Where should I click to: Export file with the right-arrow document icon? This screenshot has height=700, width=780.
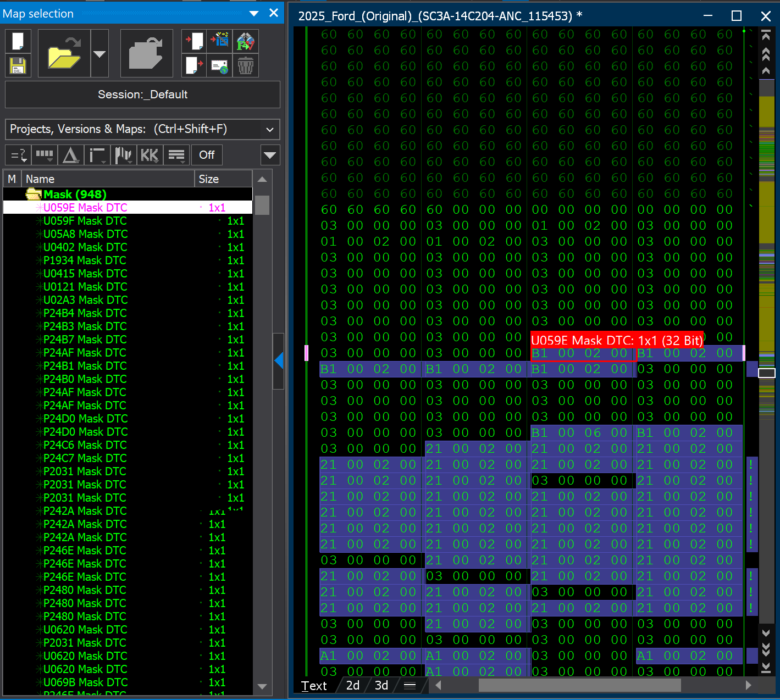[x=193, y=65]
